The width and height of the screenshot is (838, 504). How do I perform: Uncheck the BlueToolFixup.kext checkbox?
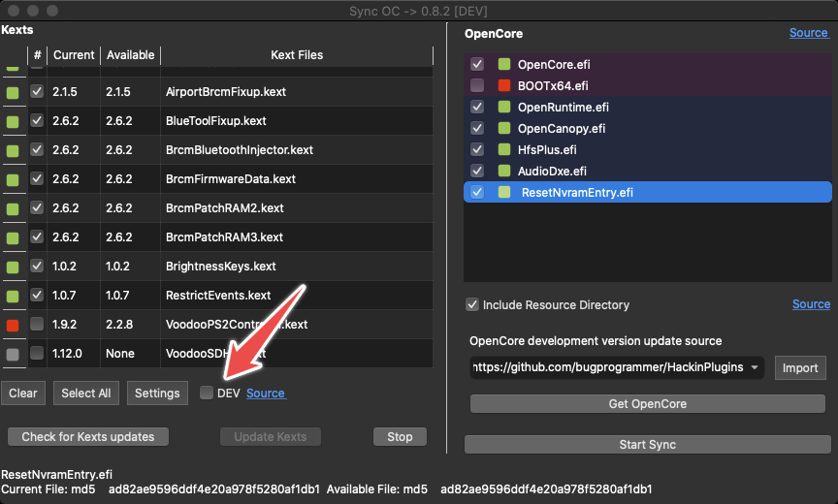pos(37,120)
